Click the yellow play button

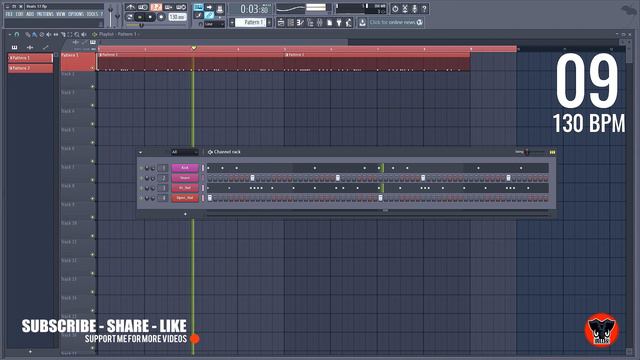pos(140,17)
